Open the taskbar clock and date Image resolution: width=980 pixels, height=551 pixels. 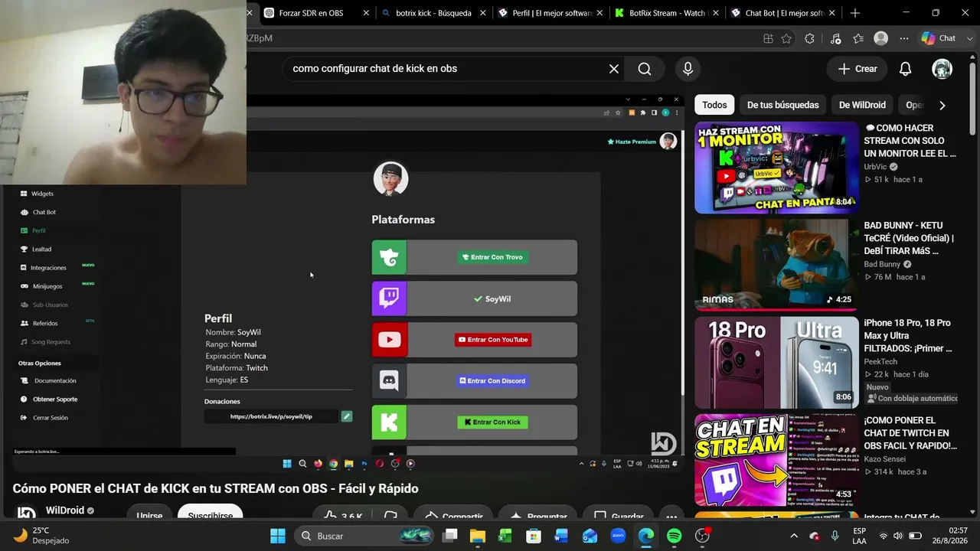(x=951, y=536)
